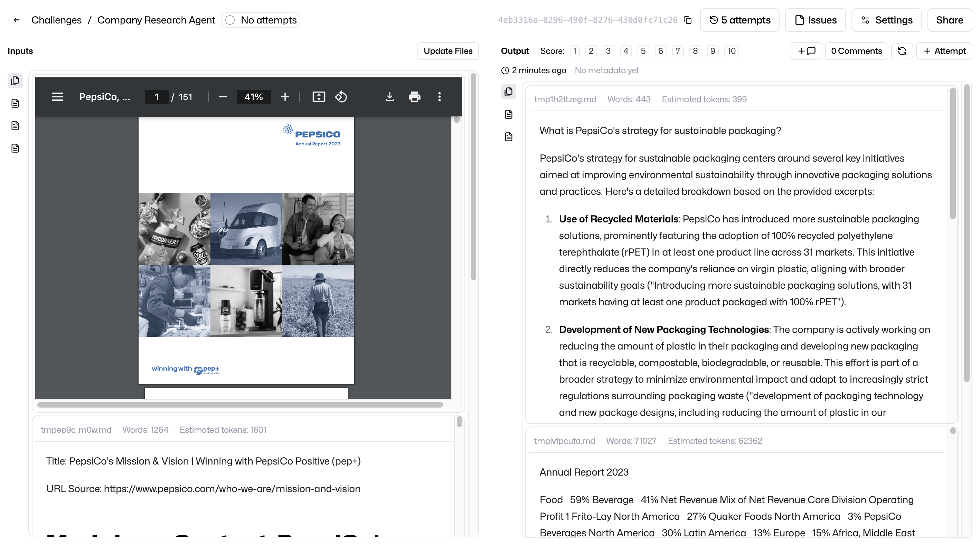
Task: Set score to 8
Action: pos(695,51)
